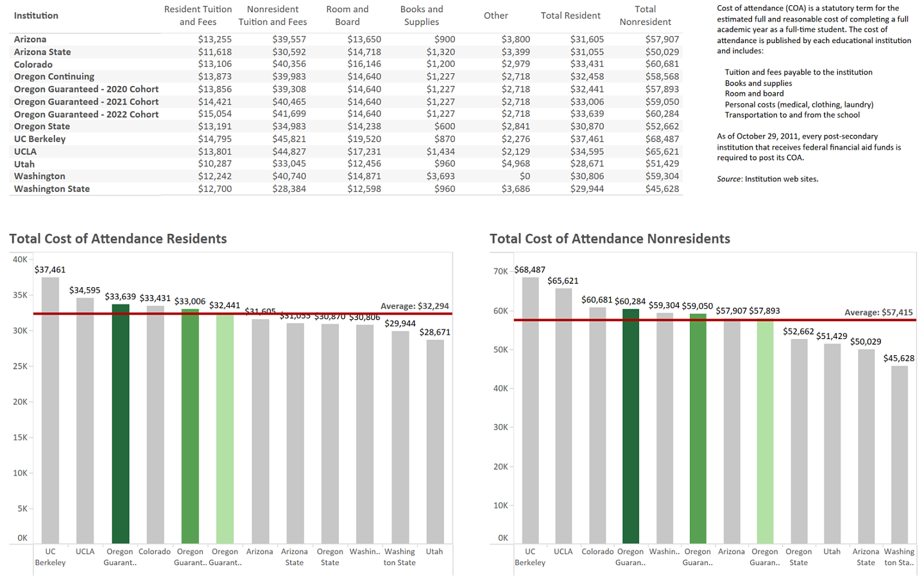Click Utah axis label in Nonresidents chart
Screen dimensions: 924x578
(832, 552)
